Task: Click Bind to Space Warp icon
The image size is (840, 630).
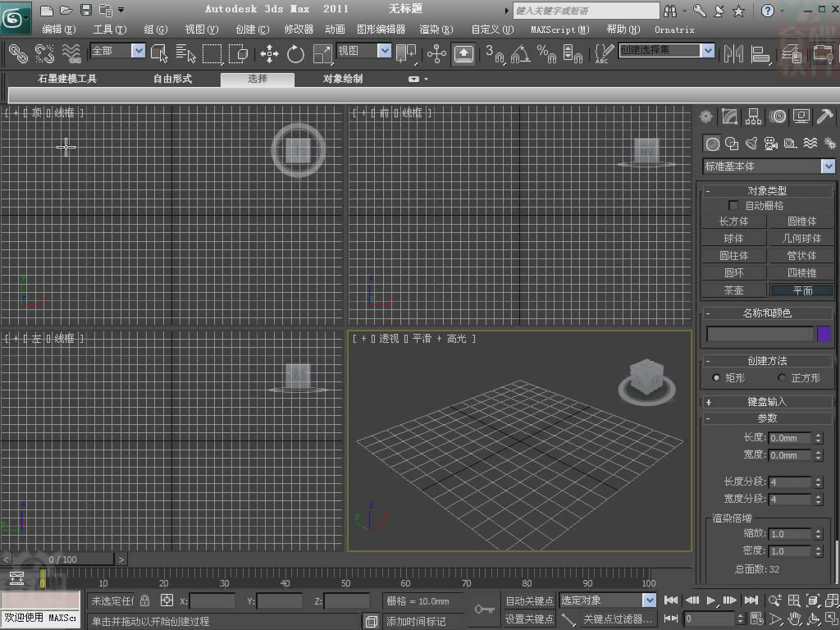Action: [71, 53]
